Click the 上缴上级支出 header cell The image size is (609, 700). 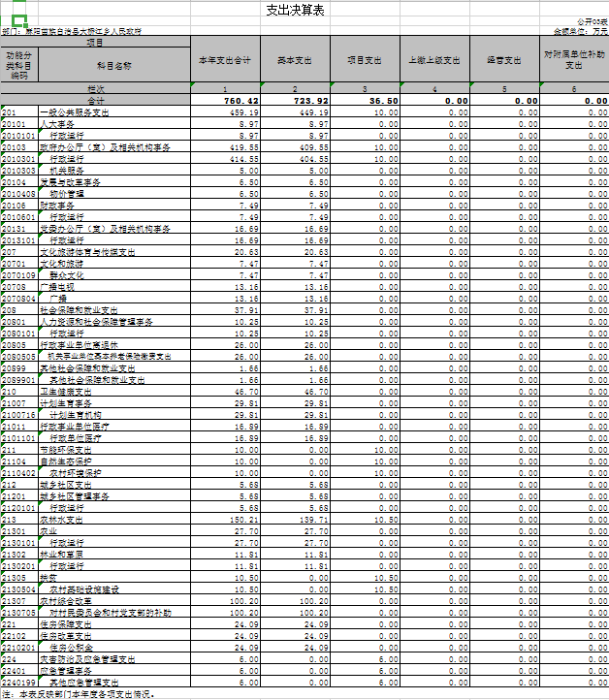click(x=434, y=60)
